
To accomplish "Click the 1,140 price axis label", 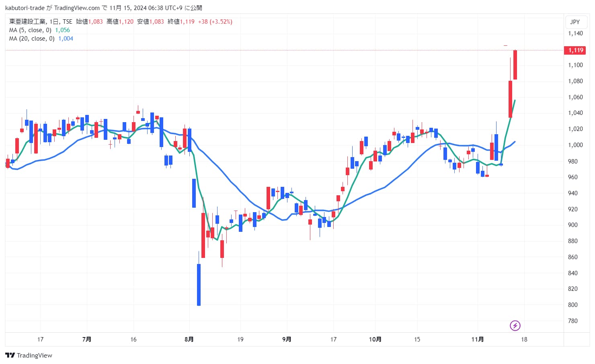I will click(x=575, y=33).
